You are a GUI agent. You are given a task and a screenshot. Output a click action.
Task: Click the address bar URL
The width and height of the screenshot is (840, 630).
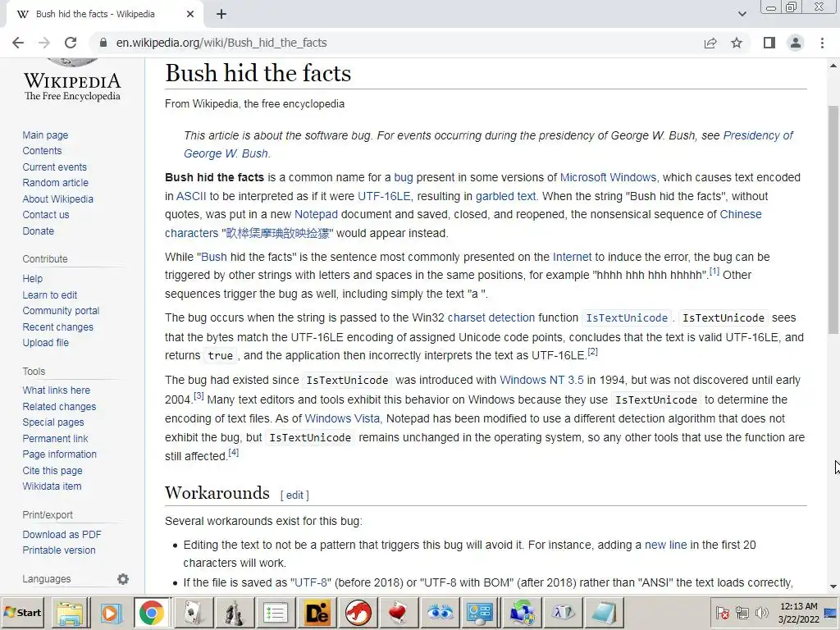221,43
